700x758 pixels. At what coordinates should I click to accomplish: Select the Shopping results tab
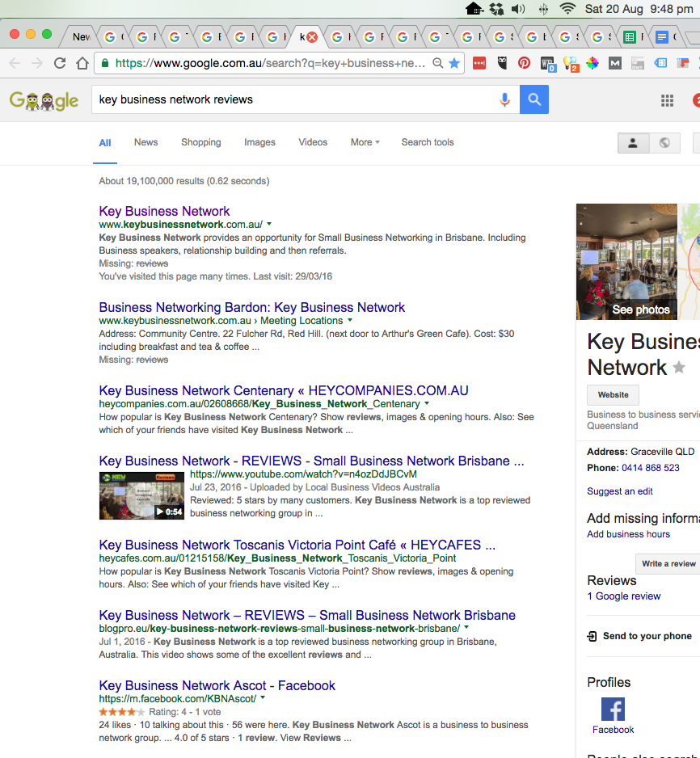(x=201, y=142)
